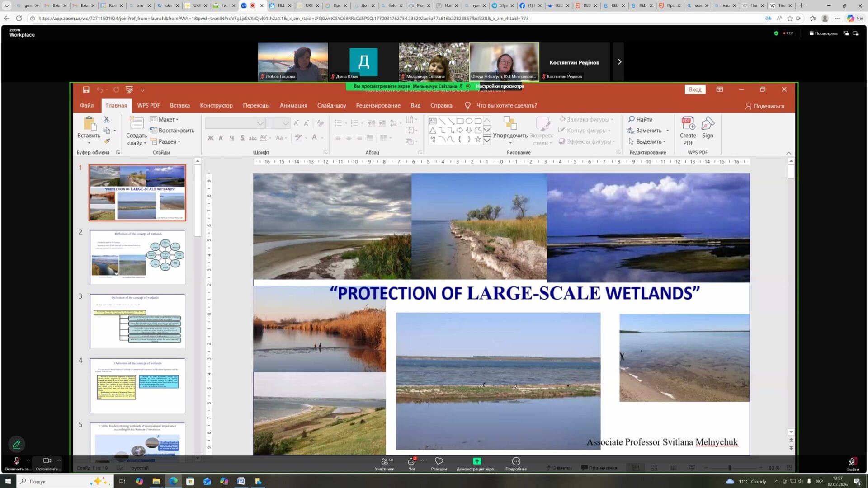This screenshot has width=868, height=488.
Task: Click the Вход sign-in button
Action: (x=695, y=89)
